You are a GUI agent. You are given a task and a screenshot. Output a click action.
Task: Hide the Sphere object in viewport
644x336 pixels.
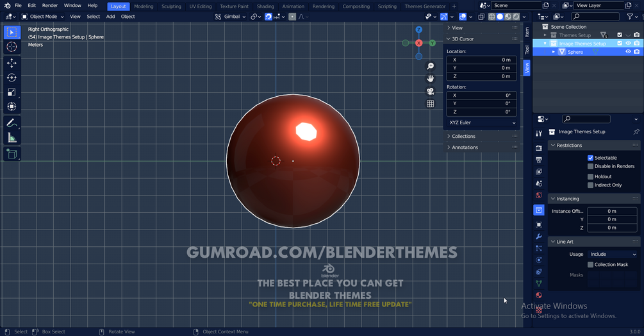click(628, 52)
